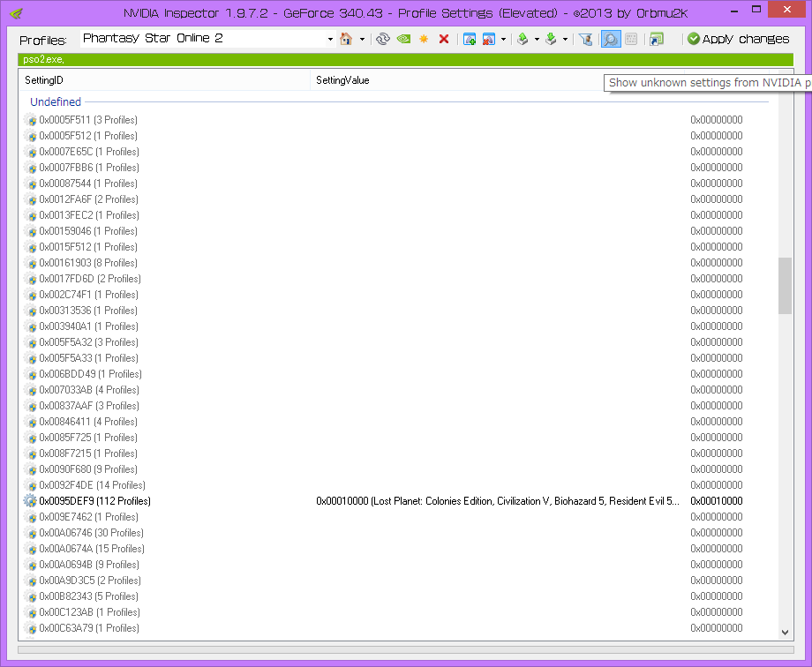This screenshot has width=812, height=667.
Task: Click the Apply changes button
Action: 739,39
